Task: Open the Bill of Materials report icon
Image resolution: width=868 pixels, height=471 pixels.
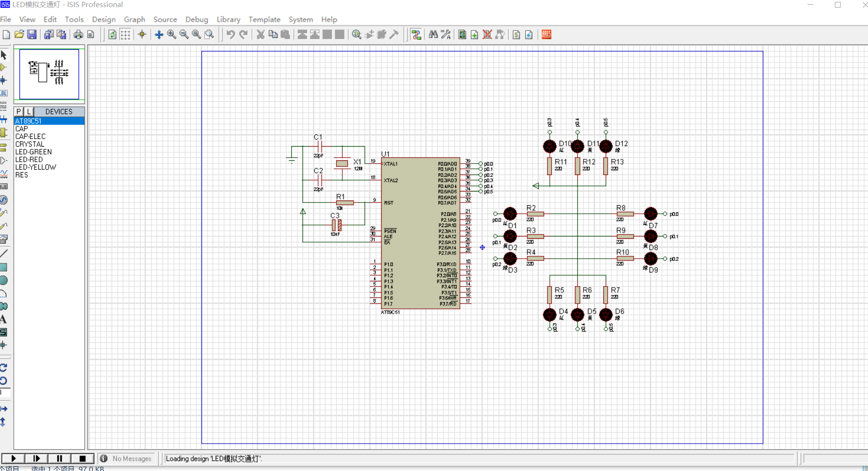Action: tap(516, 35)
